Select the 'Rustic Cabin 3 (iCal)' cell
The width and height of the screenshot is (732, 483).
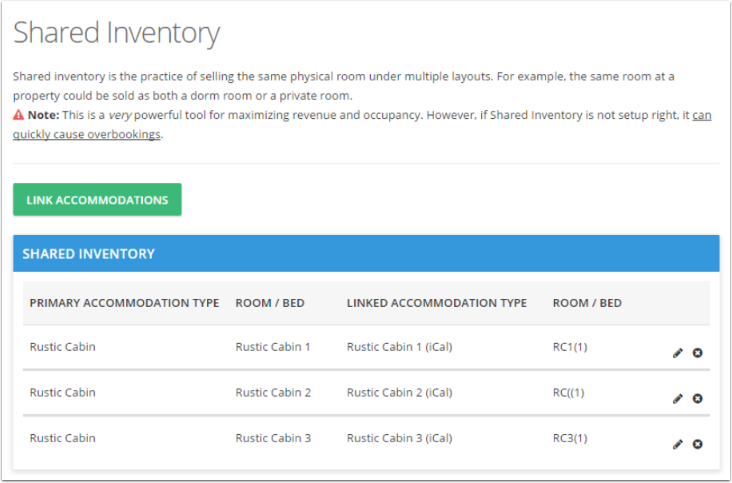(x=400, y=438)
